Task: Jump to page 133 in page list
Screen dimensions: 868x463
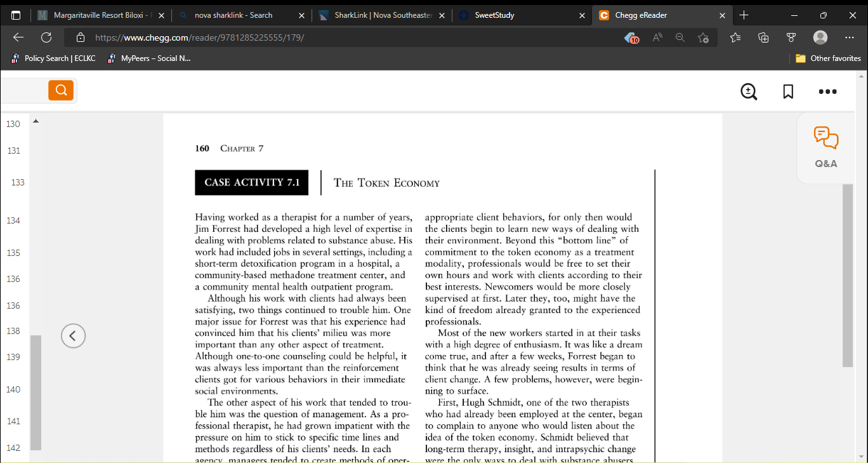Action: [18, 182]
